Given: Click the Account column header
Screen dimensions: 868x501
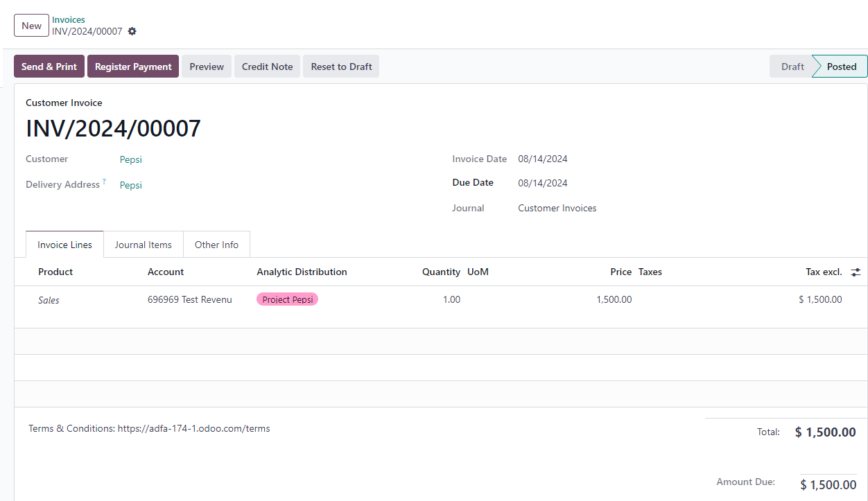Looking at the screenshot, I should coord(166,272).
